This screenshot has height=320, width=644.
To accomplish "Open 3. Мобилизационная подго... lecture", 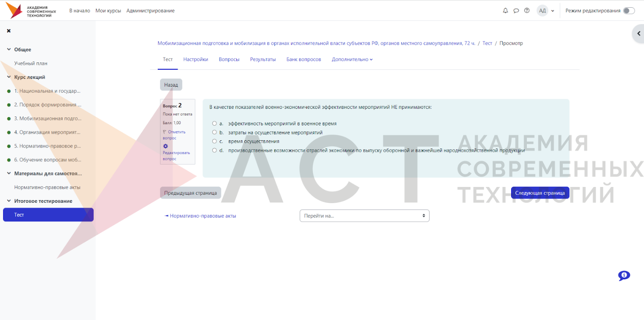I will 48,118.
